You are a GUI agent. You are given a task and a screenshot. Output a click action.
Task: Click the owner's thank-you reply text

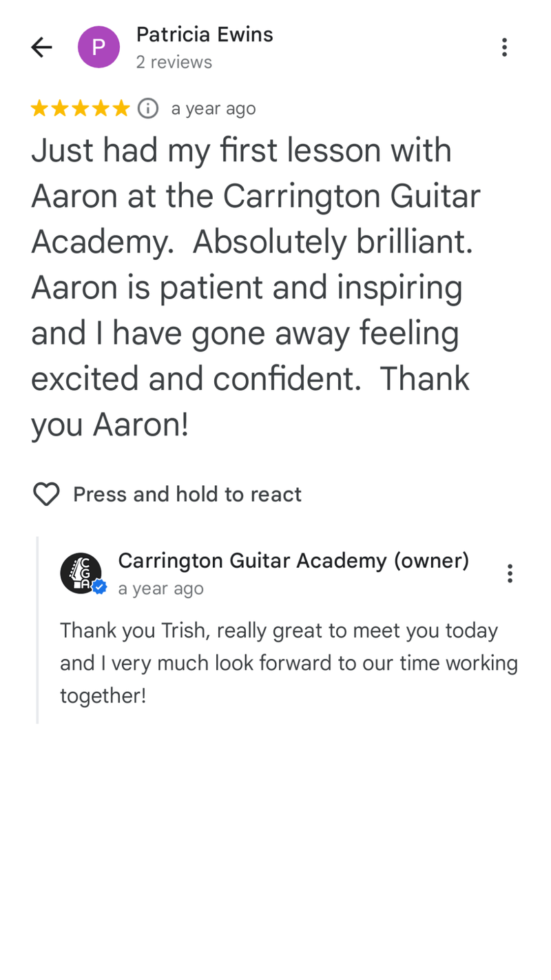point(289,662)
